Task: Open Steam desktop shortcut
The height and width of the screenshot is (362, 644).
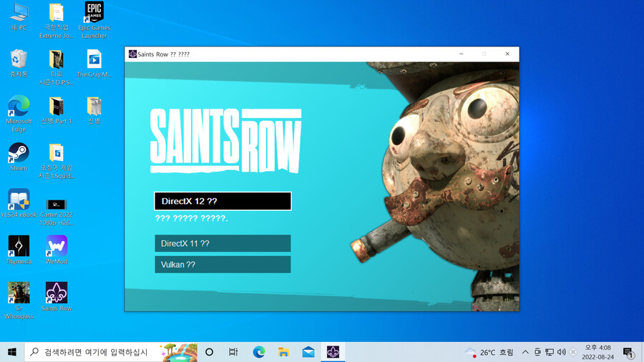Action: [x=19, y=154]
